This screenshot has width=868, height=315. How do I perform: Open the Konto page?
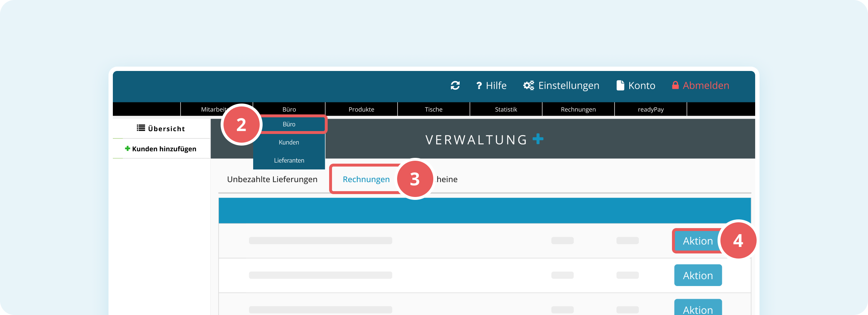(636, 85)
